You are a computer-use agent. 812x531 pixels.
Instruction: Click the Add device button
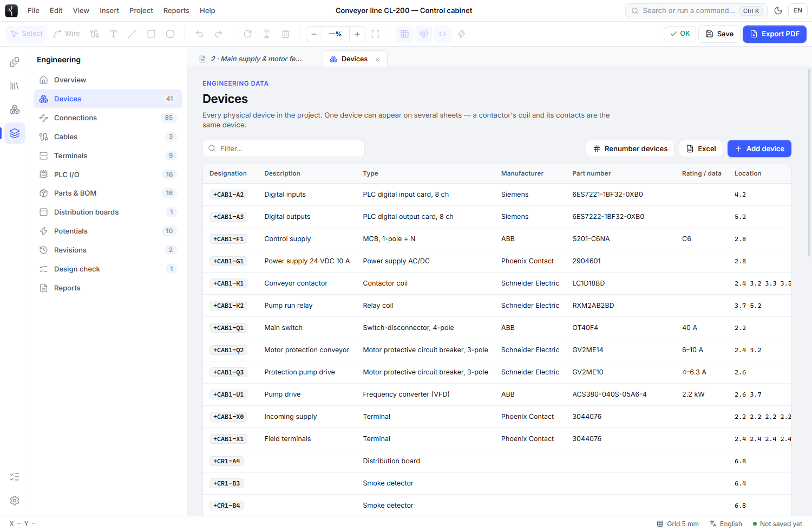point(759,148)
